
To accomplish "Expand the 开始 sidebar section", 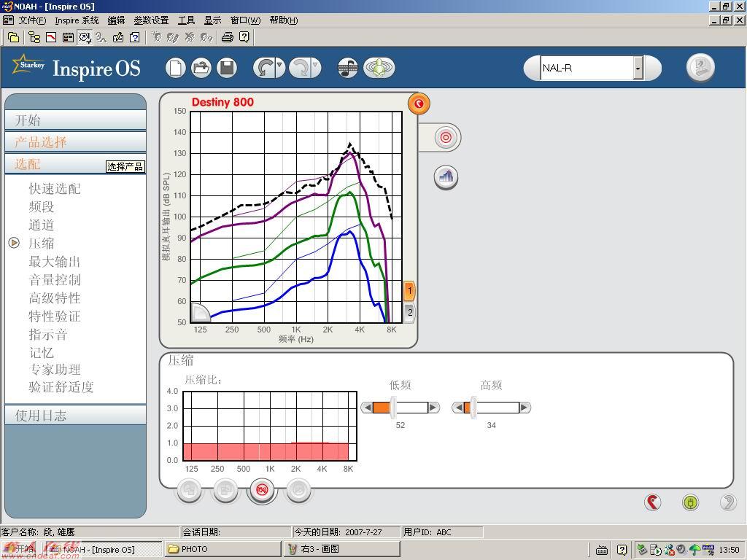I will pyautogui.click(x=75, y=120).
